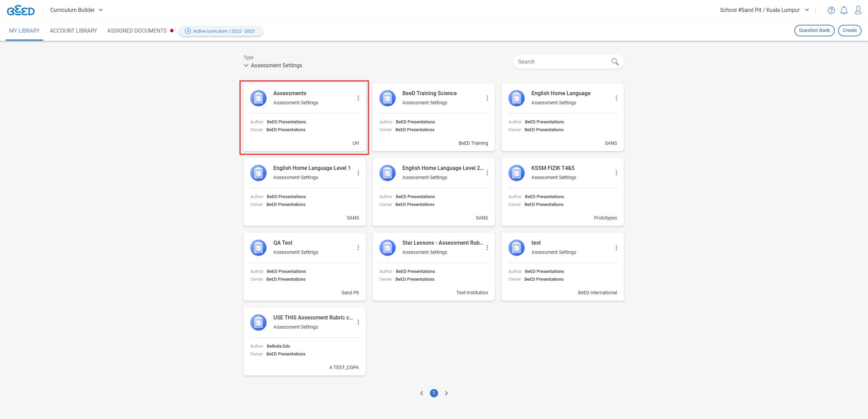868x419 pixels.
Task: Switch to the ASSIGNED DOCUMENTS tab
Action: [x=137, y=31]
